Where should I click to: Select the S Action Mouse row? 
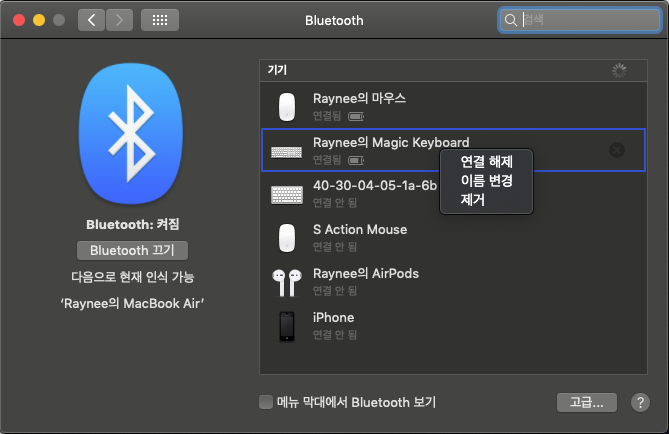point(453,238)
